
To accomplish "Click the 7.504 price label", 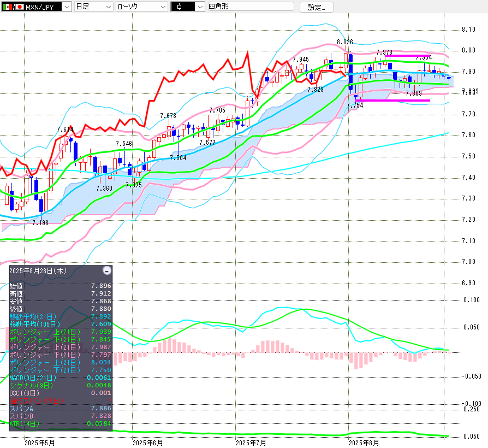I will [178, 158].
